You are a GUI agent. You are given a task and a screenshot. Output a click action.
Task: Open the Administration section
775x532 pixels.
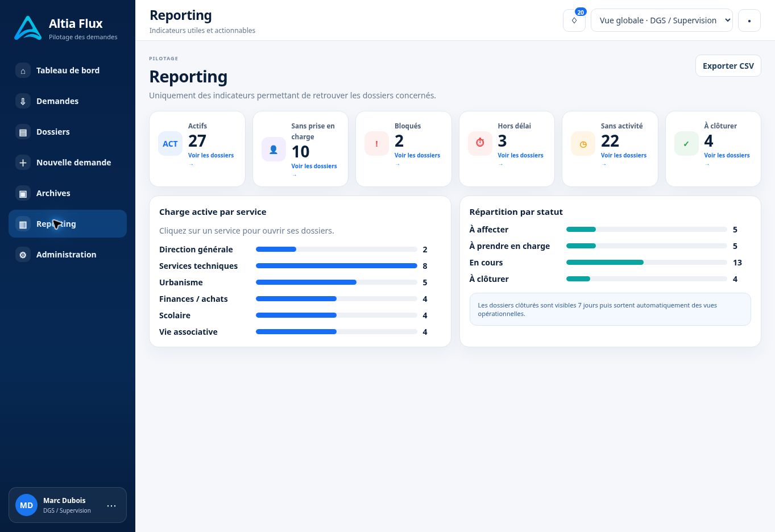pyautogui.click(x=68, y=255)
